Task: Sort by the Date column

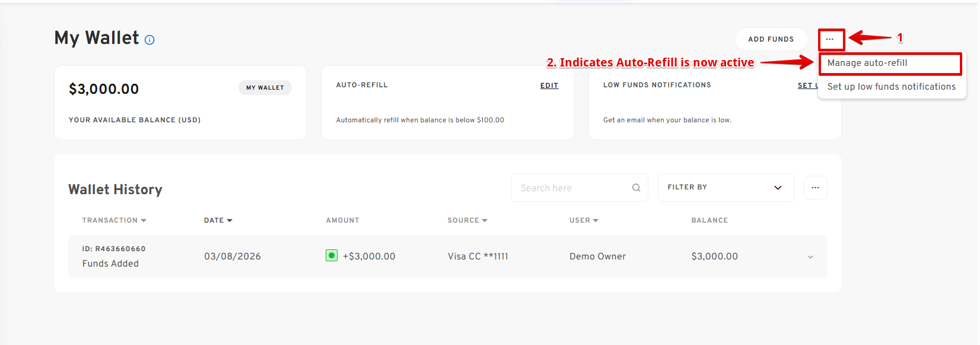Action: (218, 220)
